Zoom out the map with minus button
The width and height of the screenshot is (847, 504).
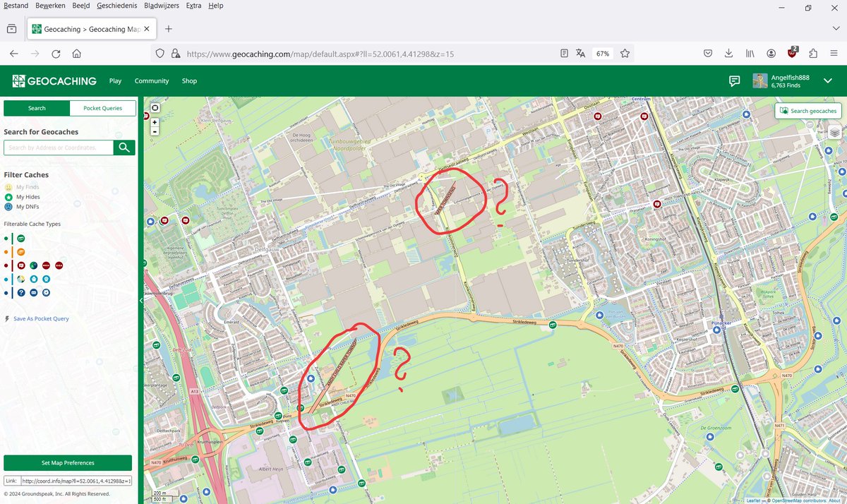[x=155, y=131]
